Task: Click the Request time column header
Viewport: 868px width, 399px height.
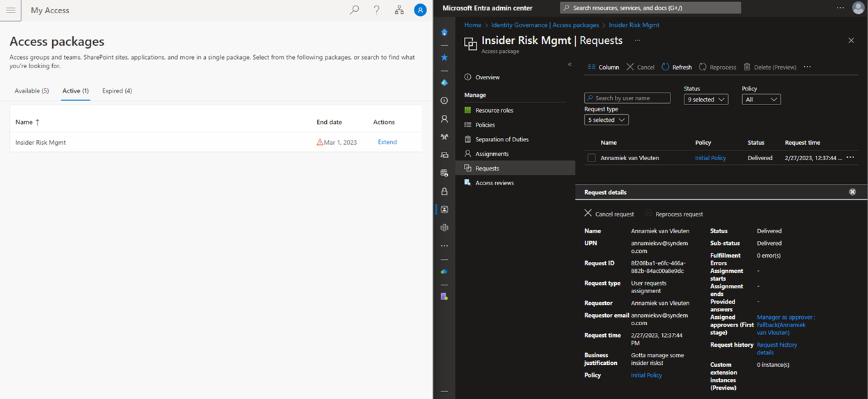Action: [803, 142]
